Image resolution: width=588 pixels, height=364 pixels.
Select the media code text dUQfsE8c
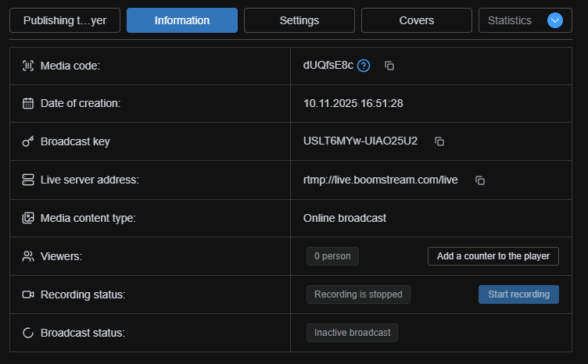coord(328,66)
